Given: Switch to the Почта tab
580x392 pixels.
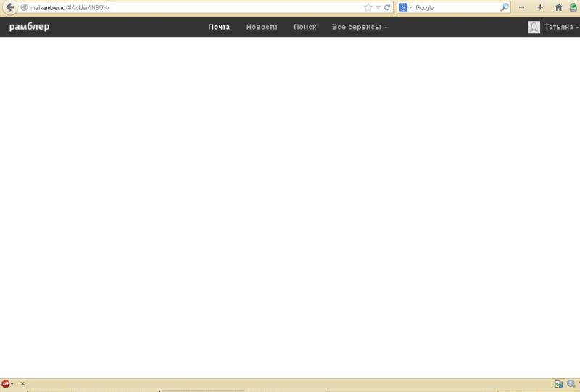Looking at the screenshot, I should (x=219, y=27).
